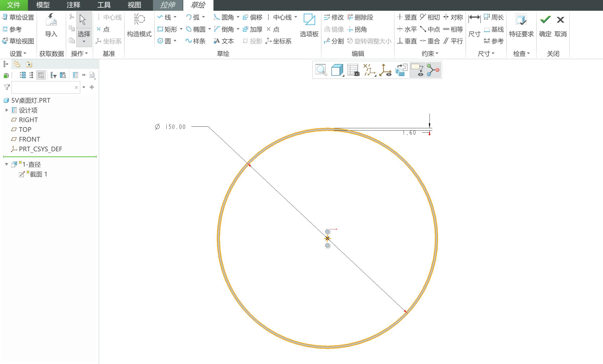Click the 修改 modify tool
Image resolution: width=603 pixels, height=364 pixels.
click(x=334, y=17)
